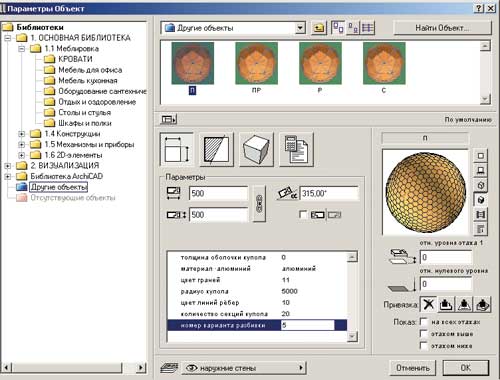500x380 pixels.
Task: Collapse '1. ОСНОВНАЯ БИБЛИОТЕКА' tree node
Action: click(x=7, y=38)
